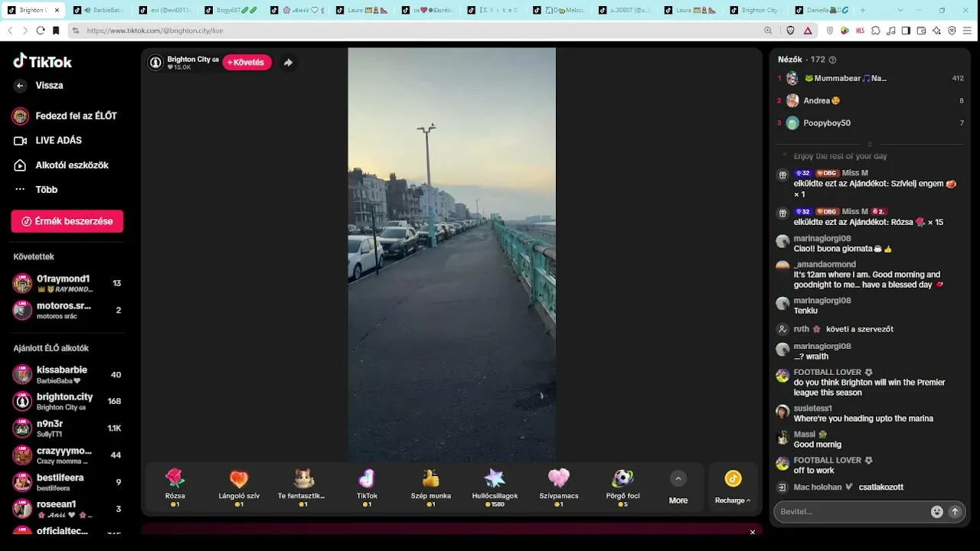
Task: Expand viewer ranking list chevron
Action: pos(870,144)
